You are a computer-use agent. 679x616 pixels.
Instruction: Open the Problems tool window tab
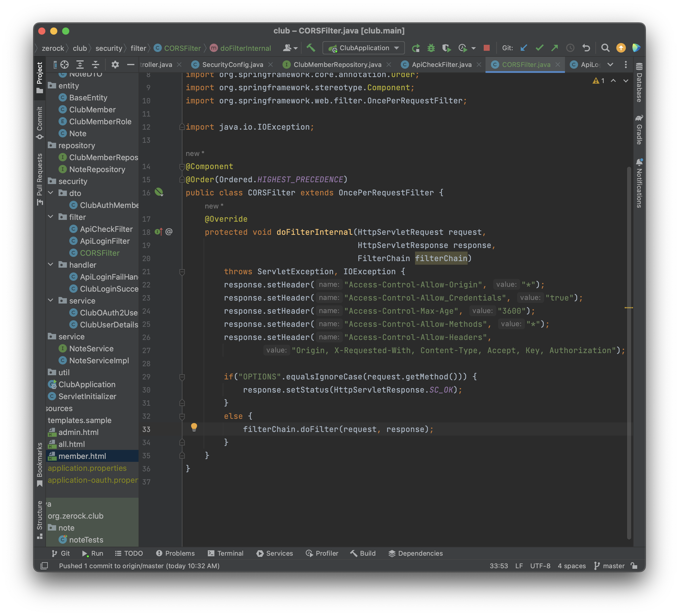click(176, 553)
